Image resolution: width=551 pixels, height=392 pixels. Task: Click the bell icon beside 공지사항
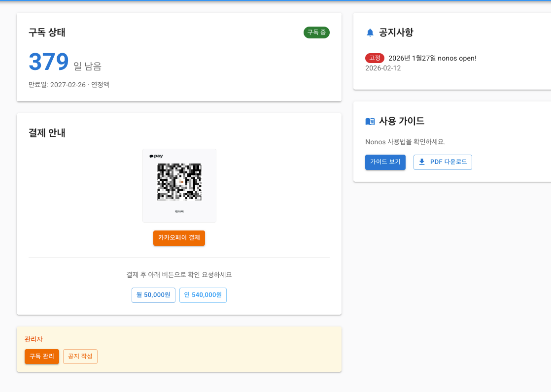point(370,33)
